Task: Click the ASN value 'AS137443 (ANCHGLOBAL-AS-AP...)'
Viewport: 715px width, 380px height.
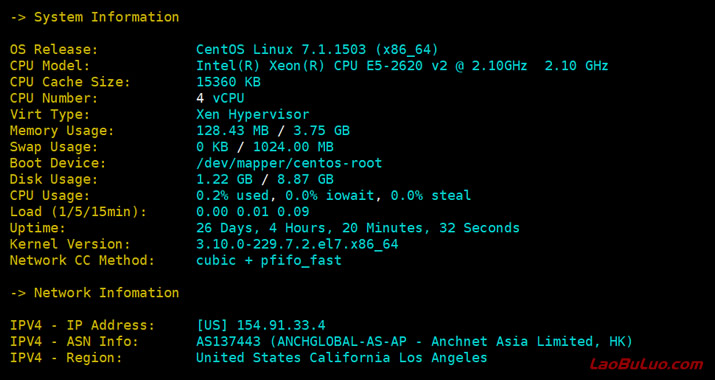Action: tap(414, 342)
